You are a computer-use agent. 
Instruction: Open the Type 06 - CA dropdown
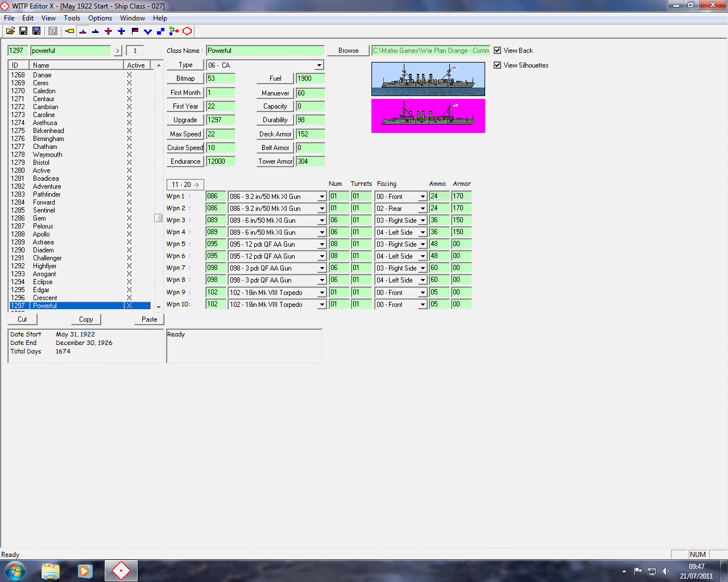tap(319, 65)
